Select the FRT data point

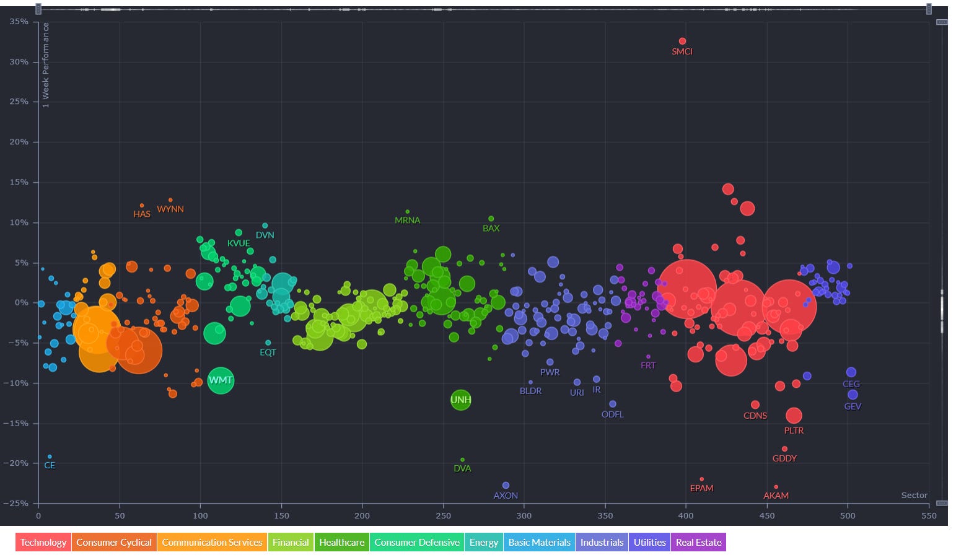pos(648,357)
